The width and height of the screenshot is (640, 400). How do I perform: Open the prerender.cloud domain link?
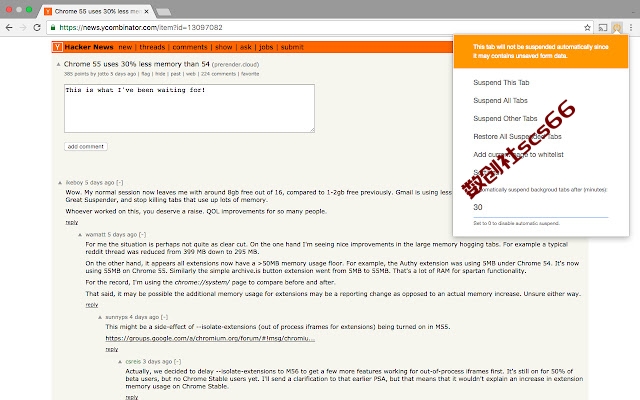click(x=236, y=64)
